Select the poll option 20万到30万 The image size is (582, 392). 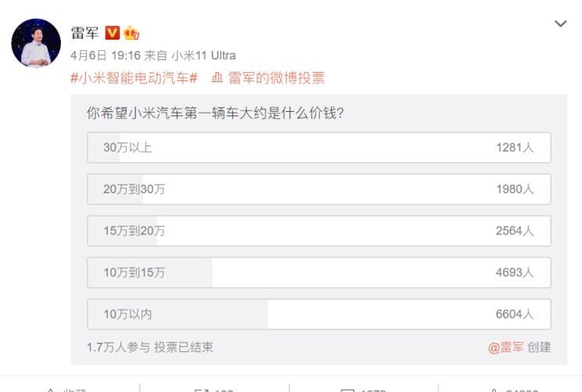pyautogui.click(x=319, y=189)
